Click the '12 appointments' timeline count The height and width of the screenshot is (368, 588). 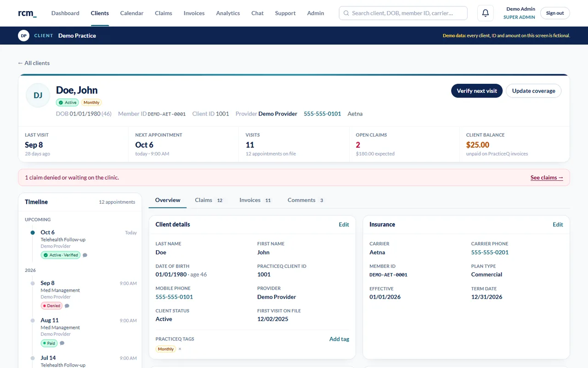pos(117,202)
